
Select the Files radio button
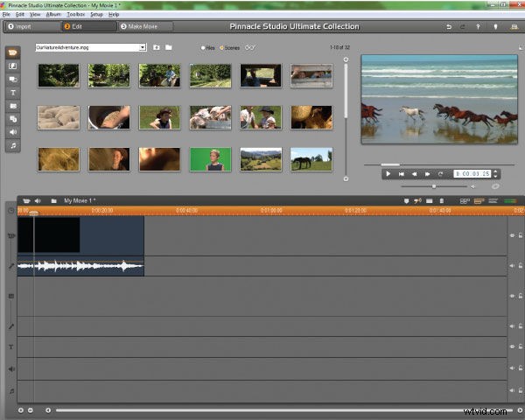coord(203,48)
